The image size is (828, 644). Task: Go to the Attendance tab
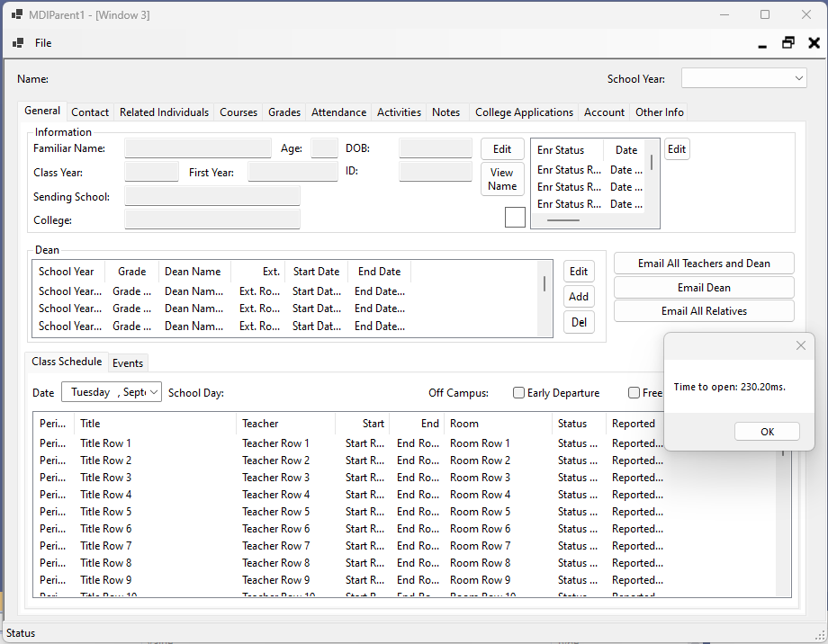pyautogui.click(x=338, y=112)
